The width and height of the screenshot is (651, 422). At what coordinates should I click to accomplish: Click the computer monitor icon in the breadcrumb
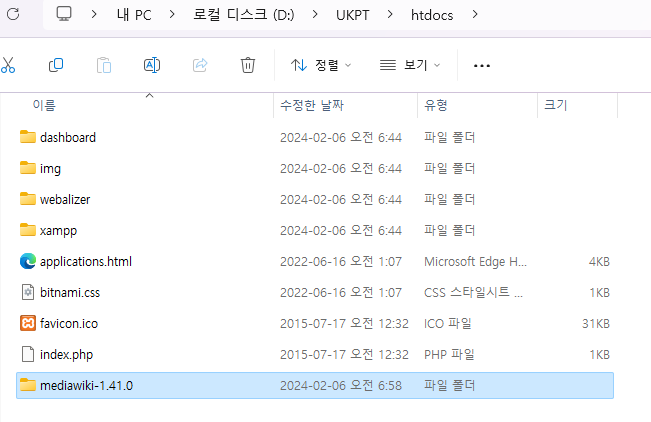64,14
